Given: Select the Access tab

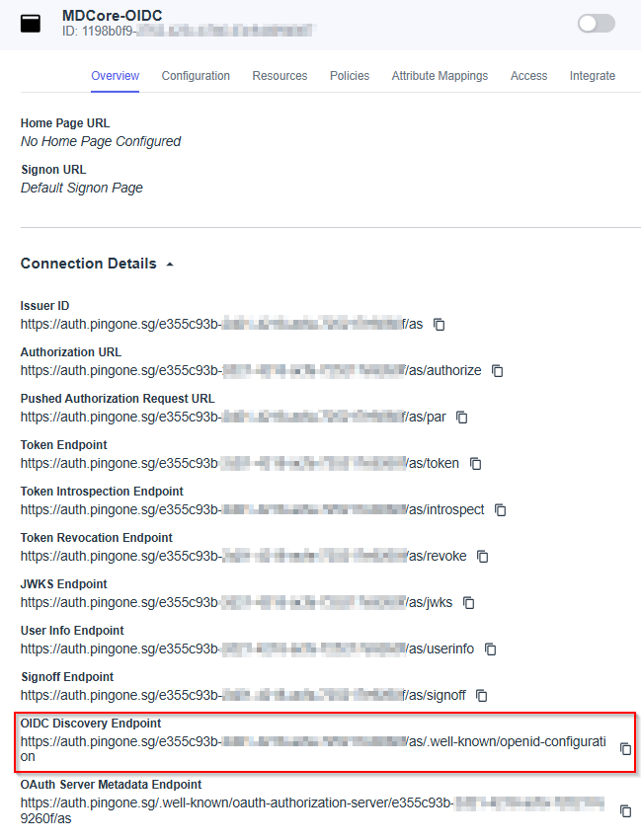Looking at the screenshot, I should tap(528, 76).
